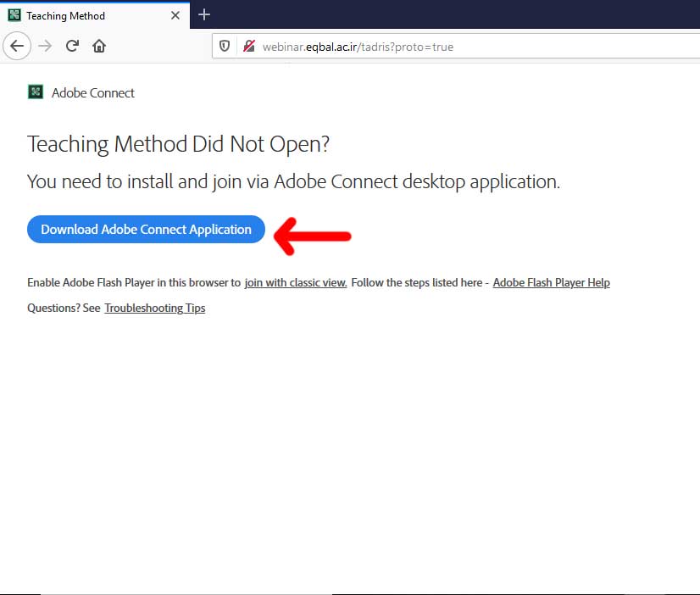Screen dimensions: 700x595
Task: Click the back navigation arrow
Action: click(17, 46)
